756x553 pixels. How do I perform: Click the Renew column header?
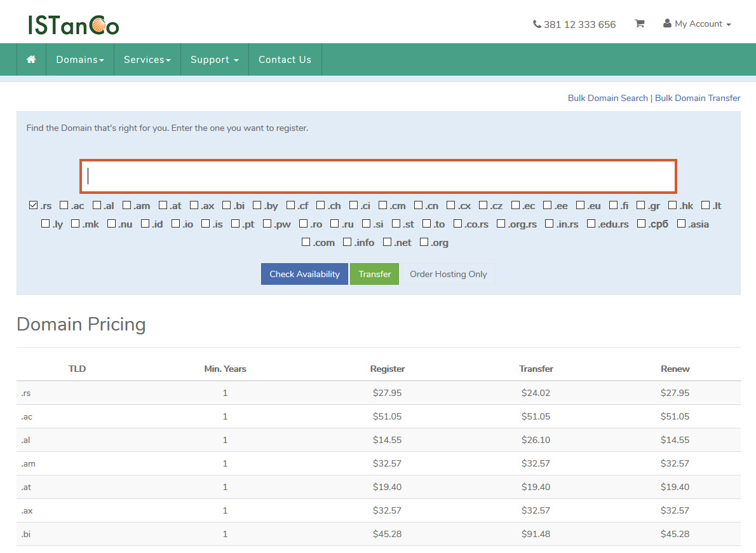pyautogui.click(x=675, y=369)
